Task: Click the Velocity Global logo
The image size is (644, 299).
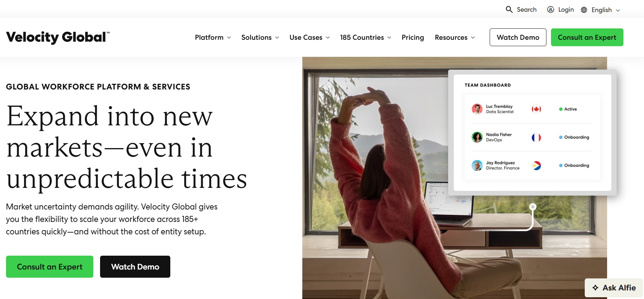Action: click(58, 37)
